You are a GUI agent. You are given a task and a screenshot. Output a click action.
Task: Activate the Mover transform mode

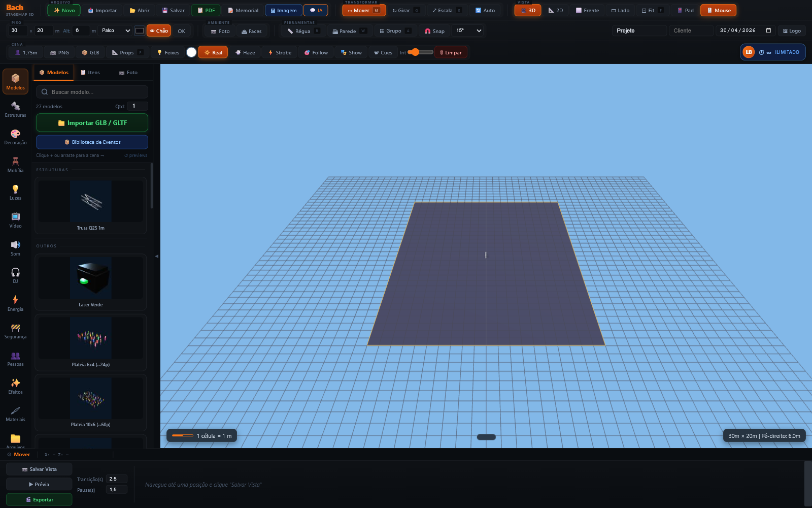point(364,10)
